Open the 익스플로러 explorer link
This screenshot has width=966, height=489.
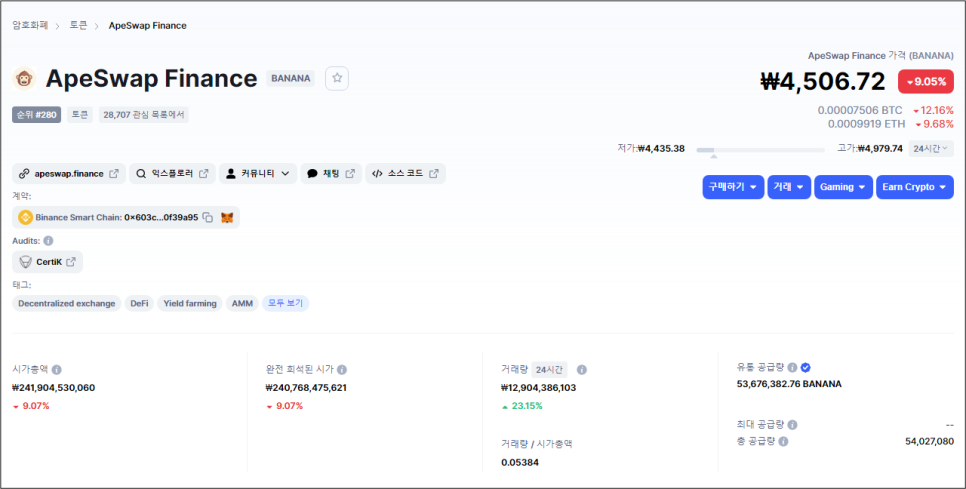pos(172,174)
